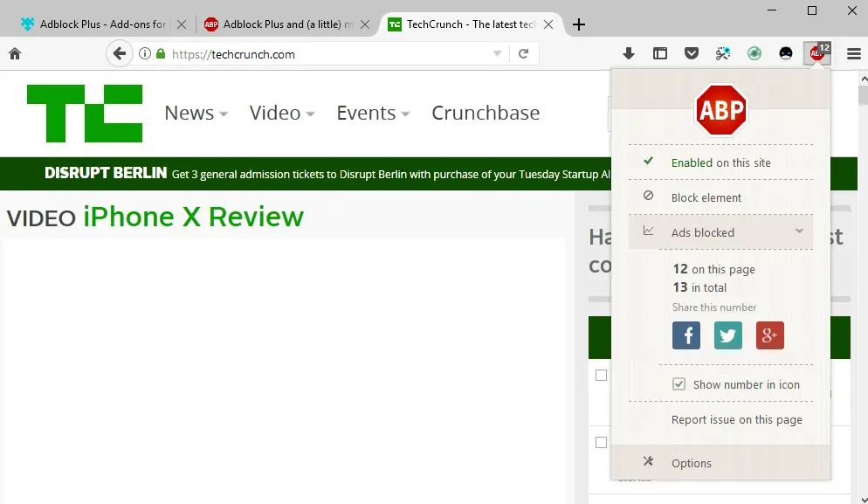Open the Downloads arrow icon
Image resolution: width=868 pixels, height=504 pixels.
[629, 54]
